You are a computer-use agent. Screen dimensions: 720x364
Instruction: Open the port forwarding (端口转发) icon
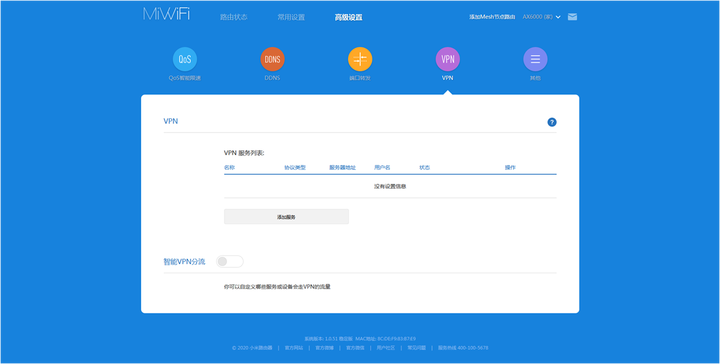click(x=360, y=59)
